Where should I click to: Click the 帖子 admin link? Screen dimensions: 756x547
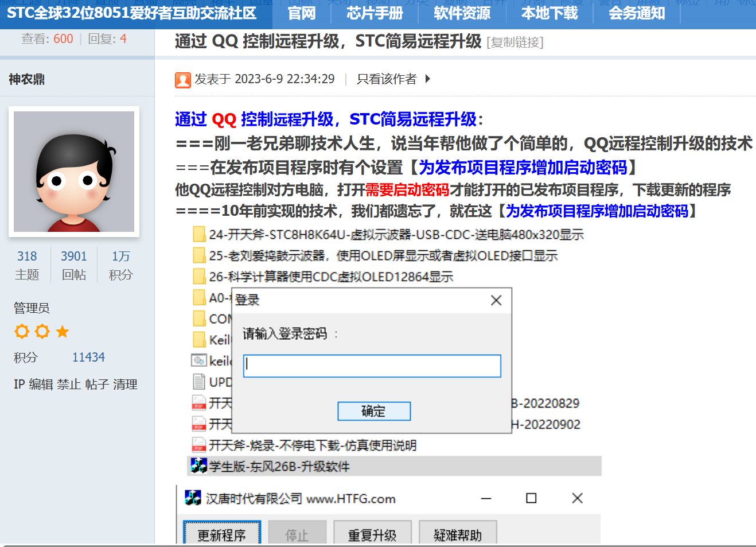tap(97, 385)
